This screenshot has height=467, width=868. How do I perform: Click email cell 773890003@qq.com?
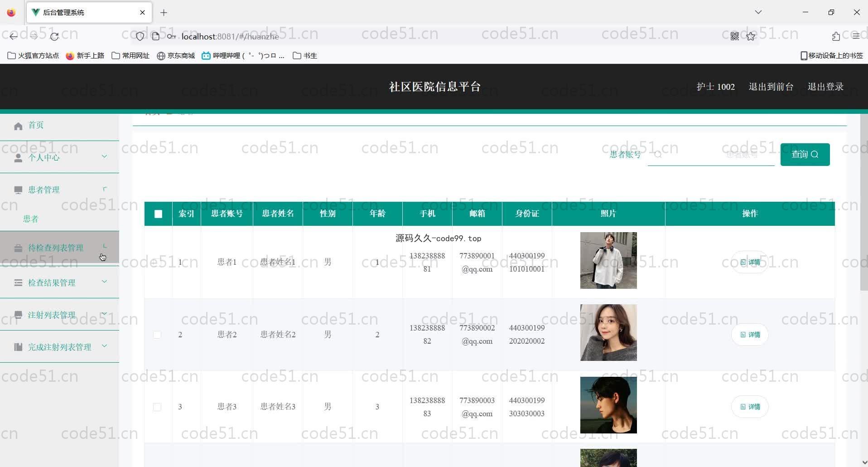477,407
